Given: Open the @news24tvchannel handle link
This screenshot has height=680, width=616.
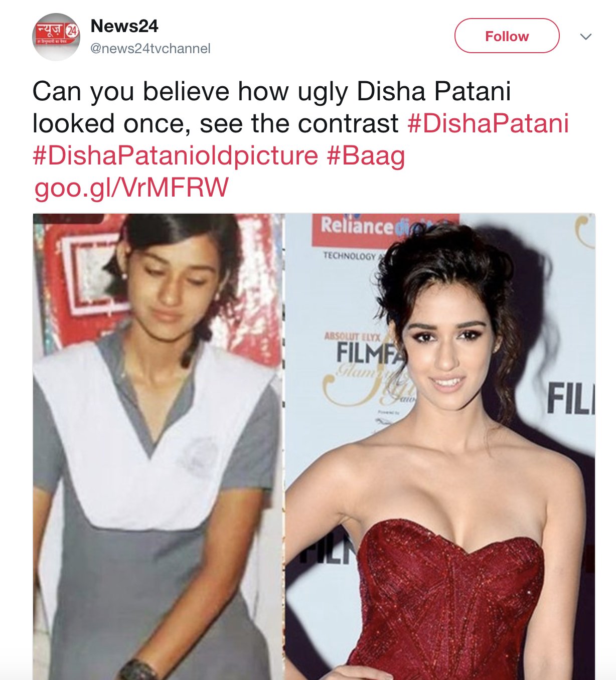Looking at the screenshot, I should [150, 49].
